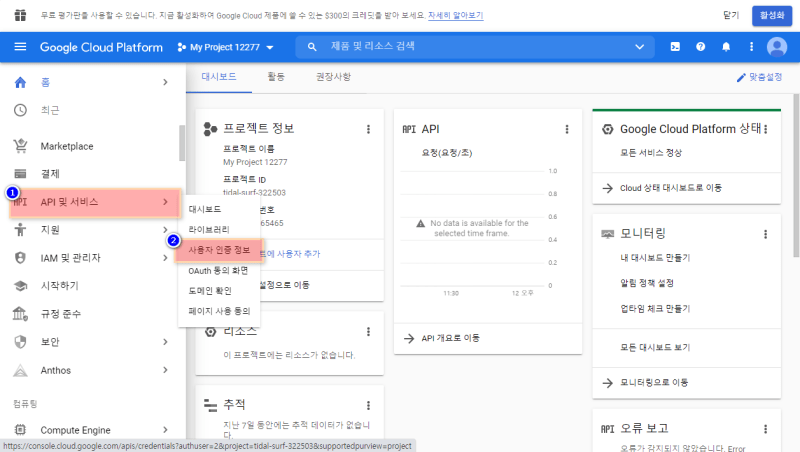The width and height of the screenshot is (800, 452).
Task: Select 페이지 사용 동의 submenu item
Action: pyautogui.click(x=219, y=311)
